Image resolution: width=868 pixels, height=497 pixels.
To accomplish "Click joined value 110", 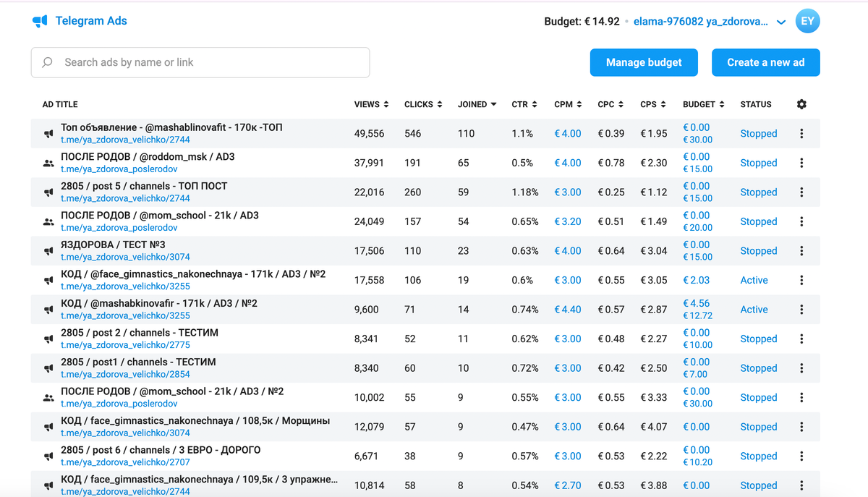I will (466, 134).
